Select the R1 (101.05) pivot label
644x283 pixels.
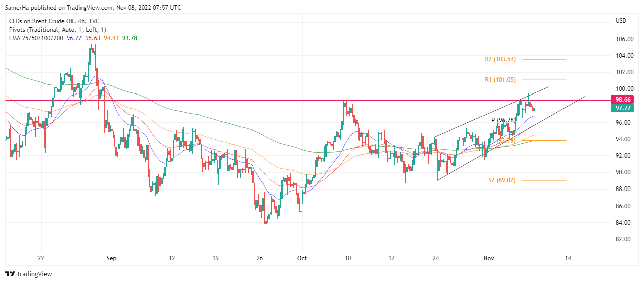click(500, 80)
